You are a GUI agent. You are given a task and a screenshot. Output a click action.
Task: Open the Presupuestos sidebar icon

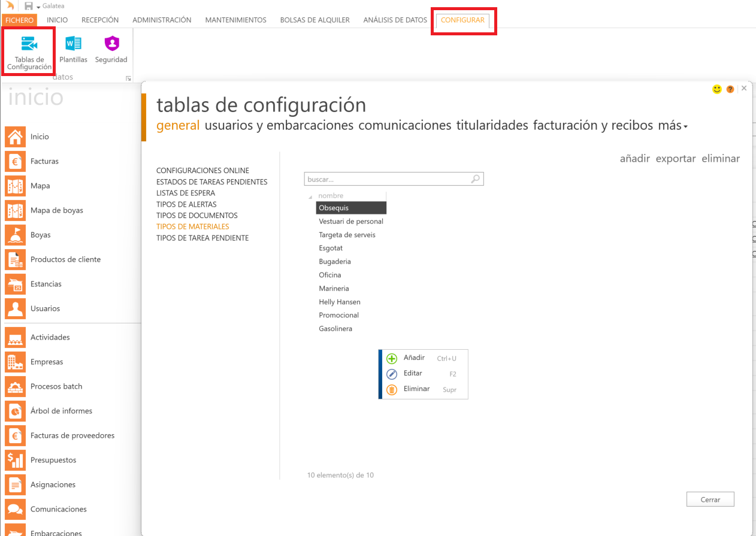15,460
